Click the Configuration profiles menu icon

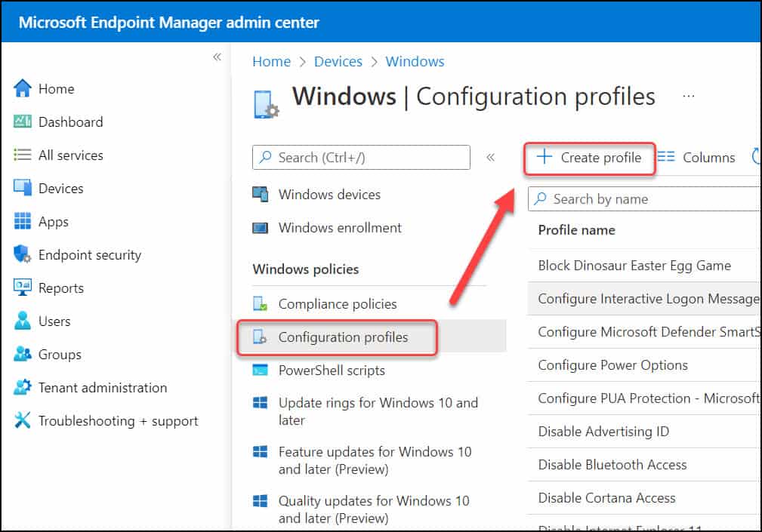click(x=260, y=337)
